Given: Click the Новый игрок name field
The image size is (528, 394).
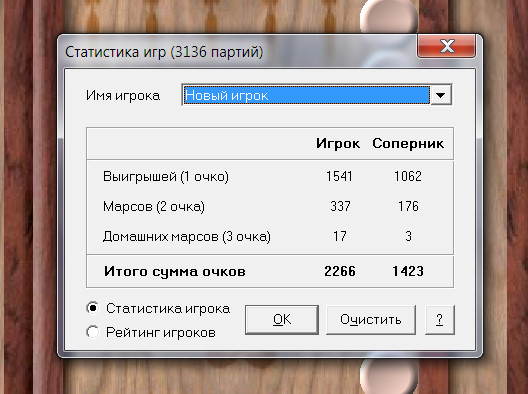Looking at the screenshot, I should tap(306, 95).
